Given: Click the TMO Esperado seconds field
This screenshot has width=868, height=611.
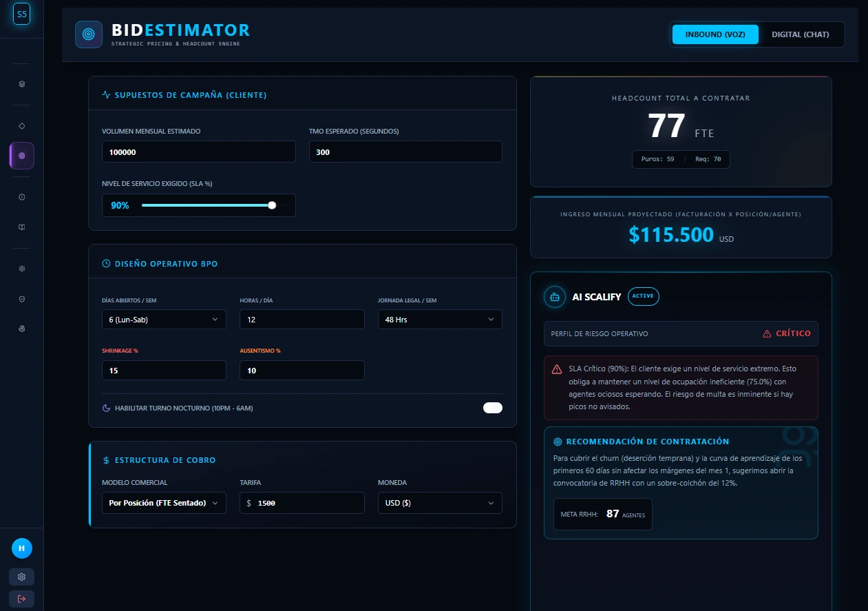Looking at the screenshot, I should click(x=405, y=152).
